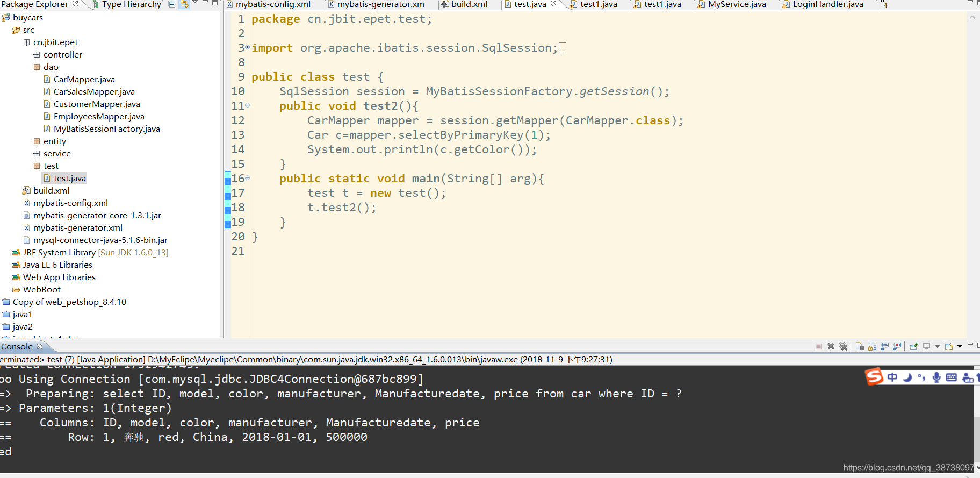Open CarSalesMapper.java in the tree
Screen dimensions: 980x478
coord(94,92)
